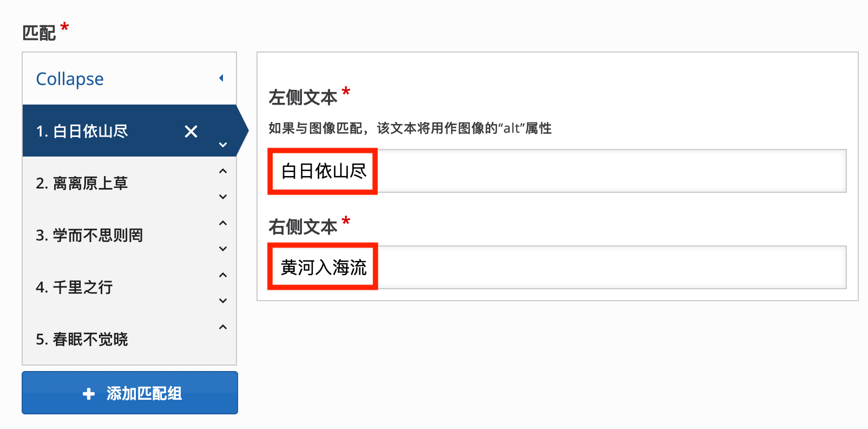Move 春眠不觉晓 up one position
This screenshot has width=868, height=429.
click(x=222, y=327)
